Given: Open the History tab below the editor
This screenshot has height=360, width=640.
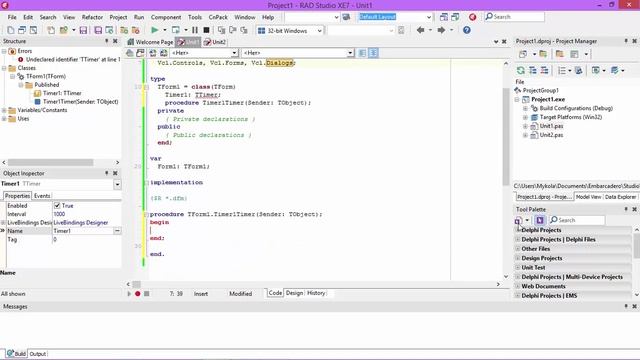Looking at the screenshot, I should tap(316, 293).
